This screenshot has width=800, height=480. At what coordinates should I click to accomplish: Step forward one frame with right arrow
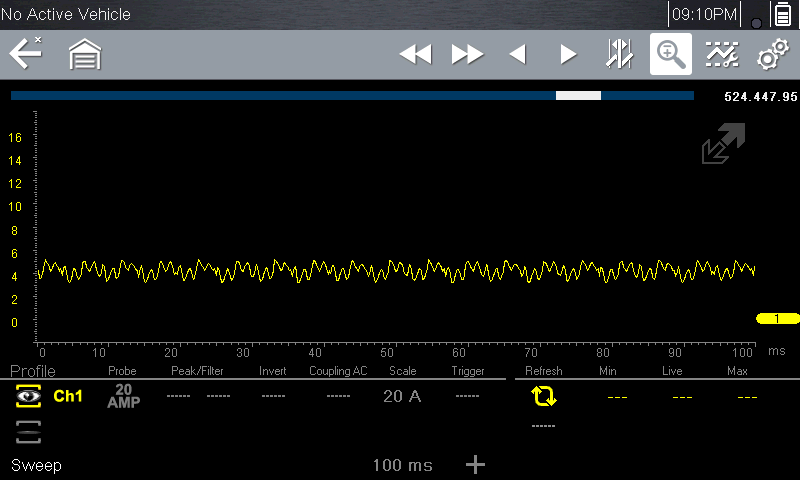pyautogui.click(x=568, y=55)
